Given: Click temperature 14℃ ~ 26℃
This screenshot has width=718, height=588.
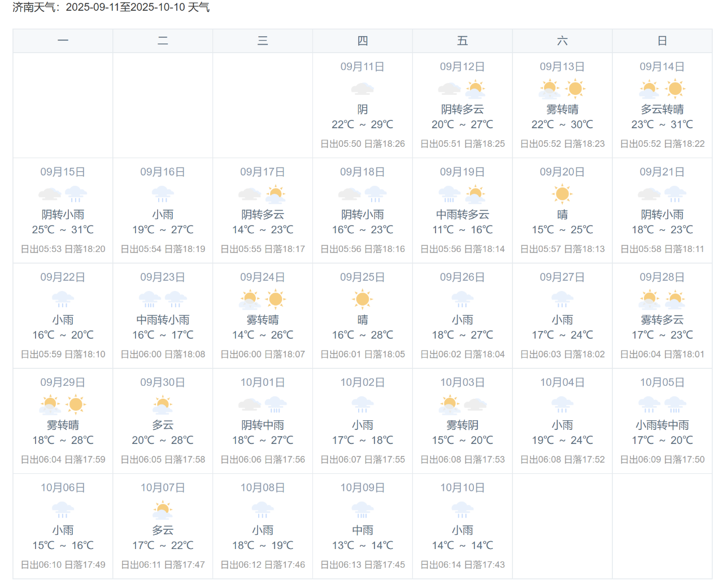Looking at the screenshot, I should pos(263,335).
